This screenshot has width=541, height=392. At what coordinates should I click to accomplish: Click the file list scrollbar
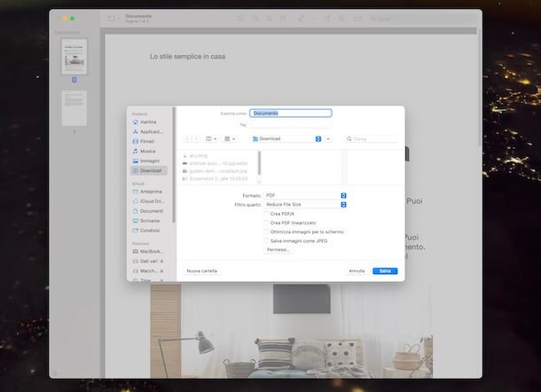(x=259, y=163)
